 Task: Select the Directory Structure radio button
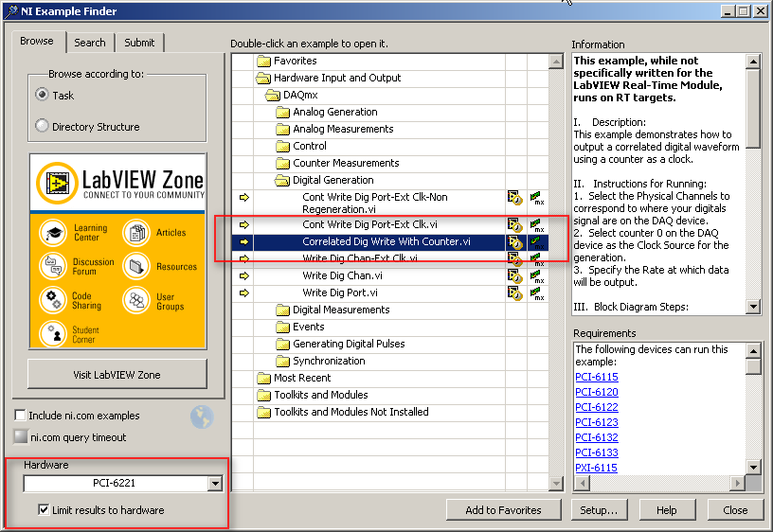(x=42, y=126)
